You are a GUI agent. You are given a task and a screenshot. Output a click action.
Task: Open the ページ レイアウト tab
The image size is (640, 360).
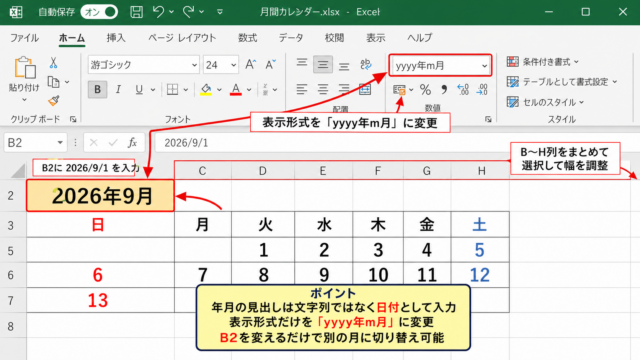(x=182, y=38)
